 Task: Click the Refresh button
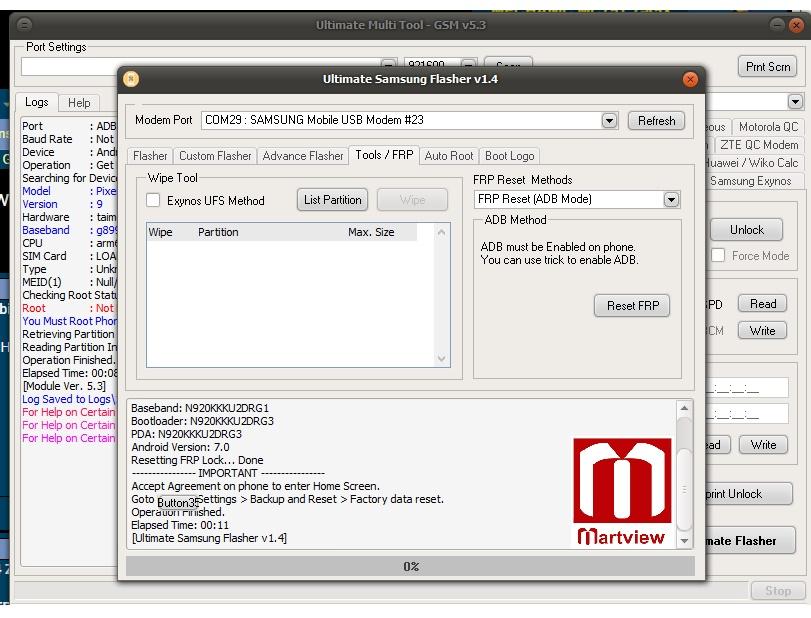coord(656,120)
